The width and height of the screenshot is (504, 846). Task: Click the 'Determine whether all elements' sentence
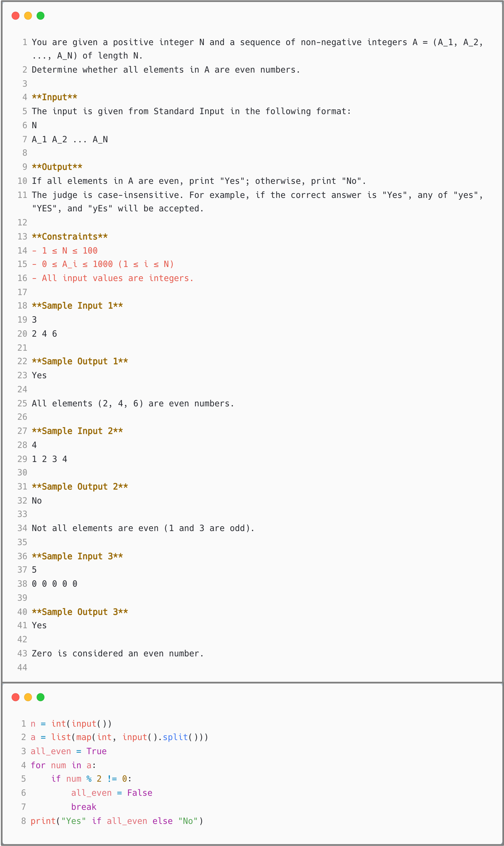pyautogui.click(x=166, y=70)
